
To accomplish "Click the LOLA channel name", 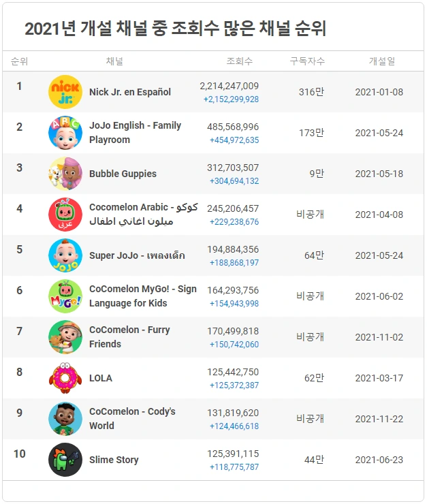I will [101, 378].
